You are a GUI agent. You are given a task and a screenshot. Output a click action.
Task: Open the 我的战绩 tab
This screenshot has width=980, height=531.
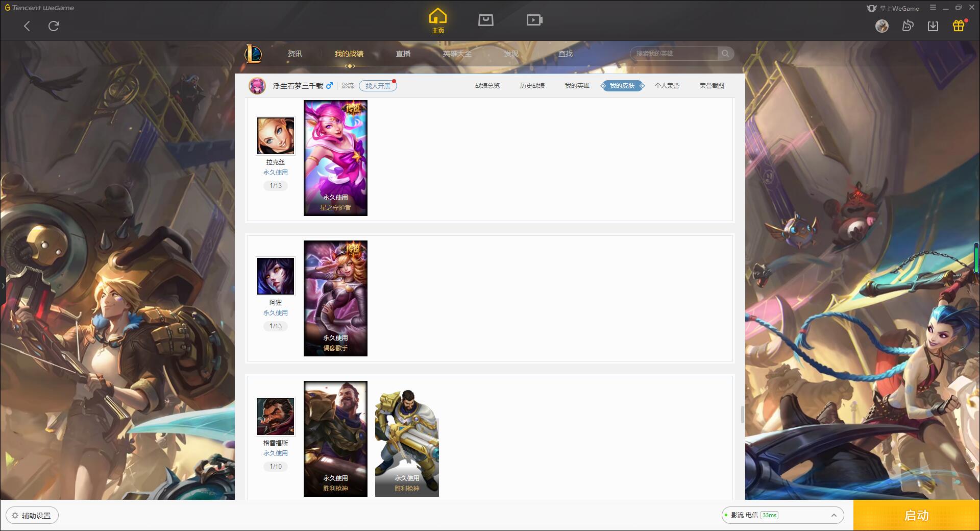[x=349, y=54]
